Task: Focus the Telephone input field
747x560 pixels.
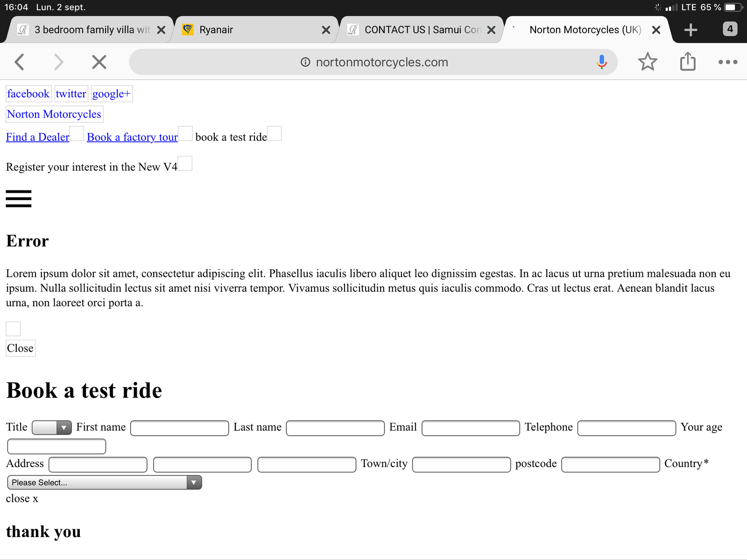Action: [x=627, y=428]
